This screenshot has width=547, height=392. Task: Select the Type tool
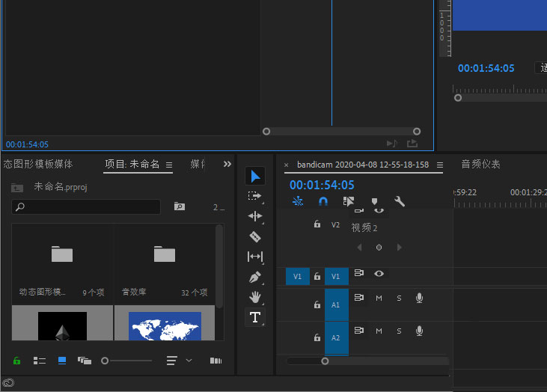(255, 317)
